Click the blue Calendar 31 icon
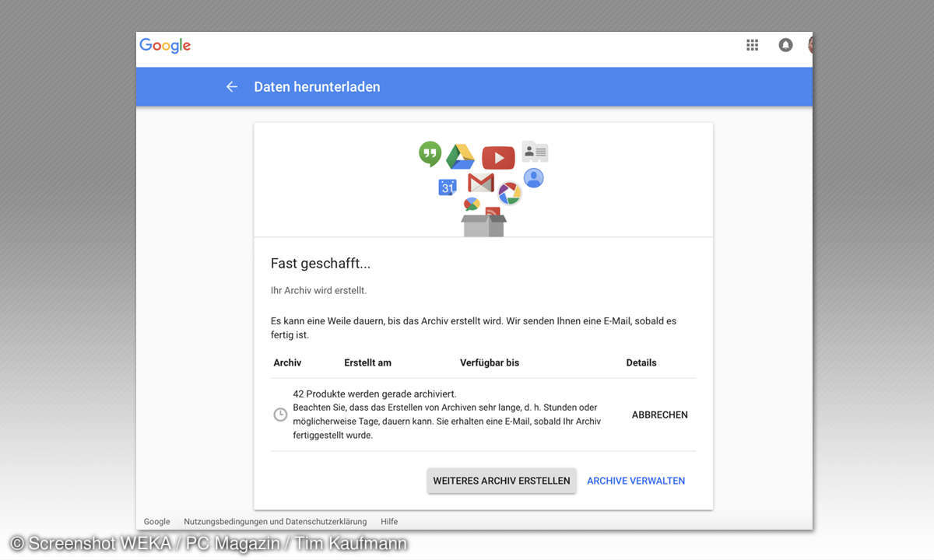This screenshot has width=934, height=560. click(447, 187)
